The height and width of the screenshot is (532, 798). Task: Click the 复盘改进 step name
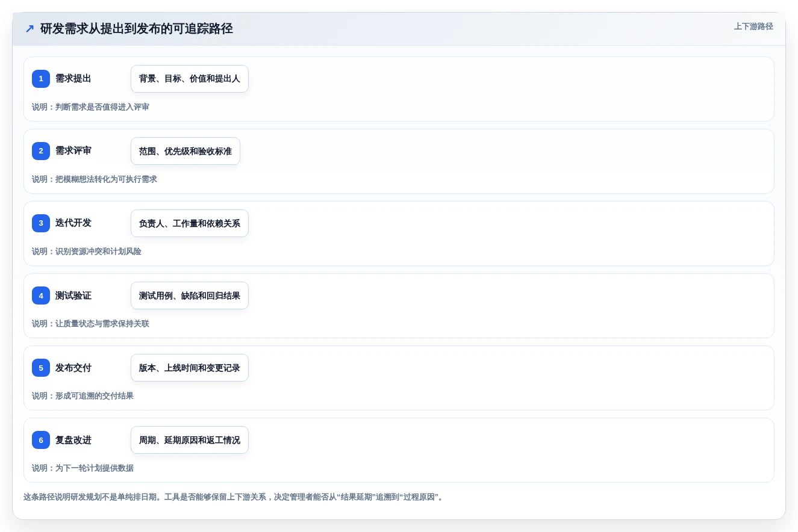(x=73, y=440)
